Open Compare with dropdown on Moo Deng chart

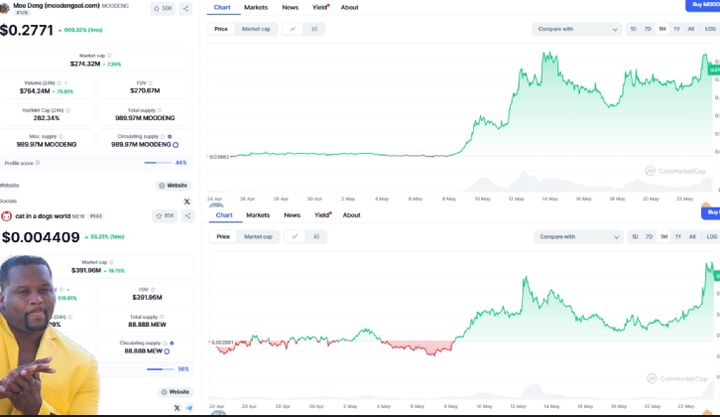(x=577, y=29)
